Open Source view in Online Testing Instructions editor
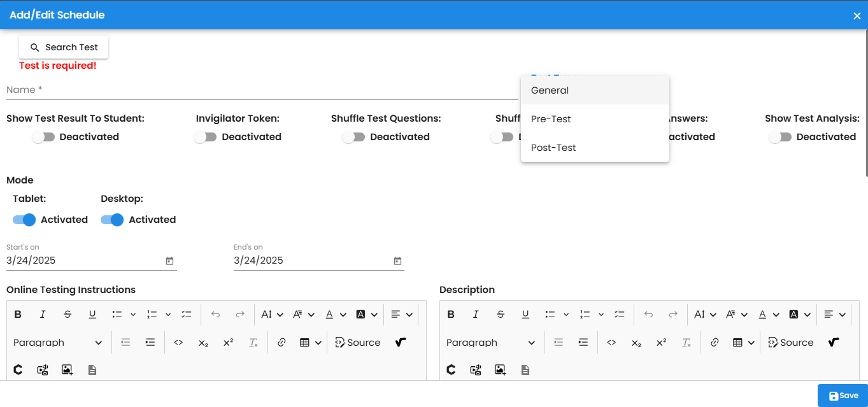868x407 pixels. [358, 343]
